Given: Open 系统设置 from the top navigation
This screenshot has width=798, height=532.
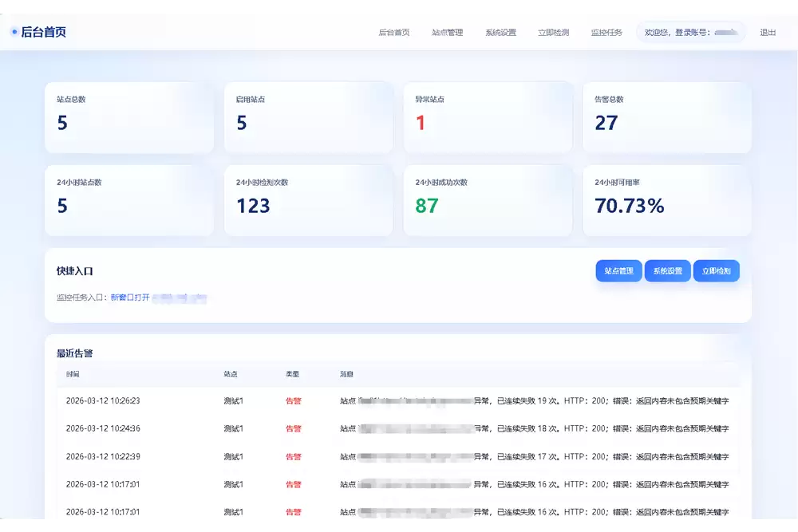Looking at the screenshot, I should (x=500, y=33).
